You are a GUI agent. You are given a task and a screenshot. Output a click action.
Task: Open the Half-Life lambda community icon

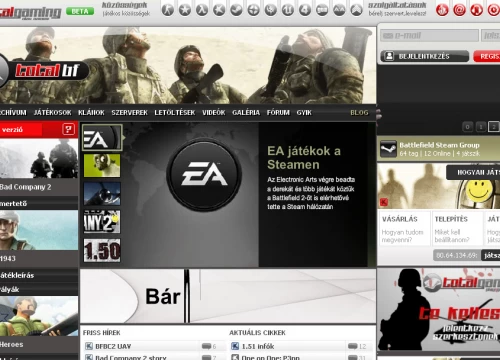click(202, 10)
